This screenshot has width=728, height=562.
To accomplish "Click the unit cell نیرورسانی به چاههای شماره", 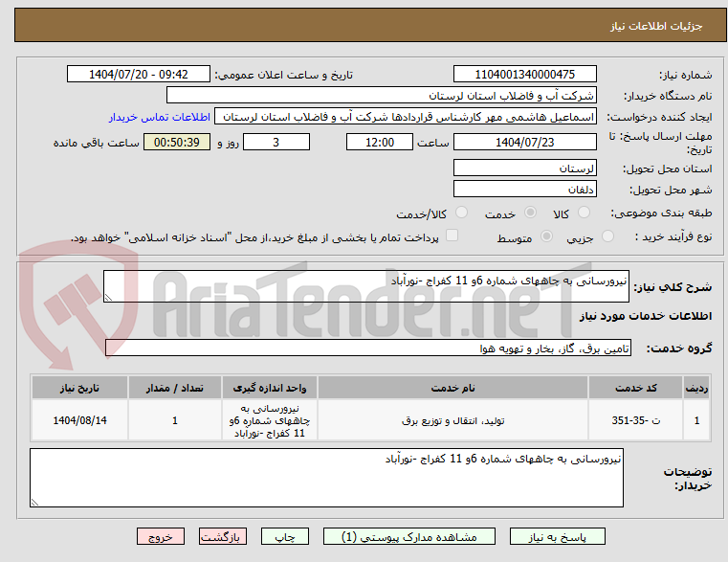I will (269, 420).
